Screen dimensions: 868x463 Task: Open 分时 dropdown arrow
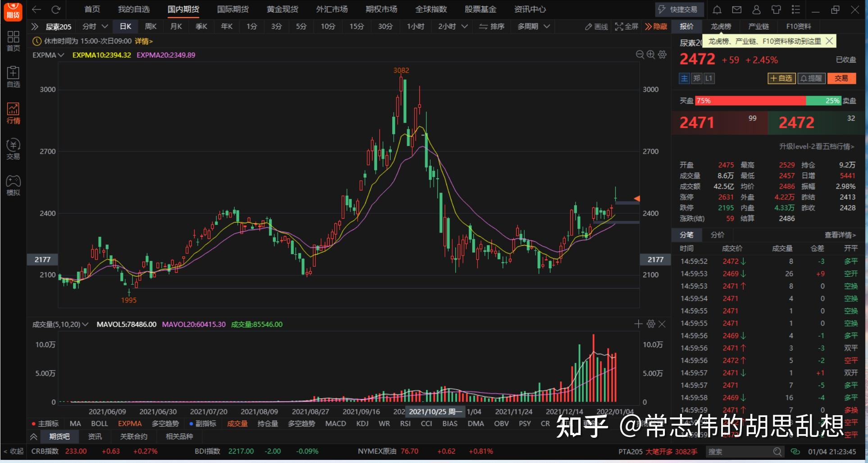(x=105, y=27)
